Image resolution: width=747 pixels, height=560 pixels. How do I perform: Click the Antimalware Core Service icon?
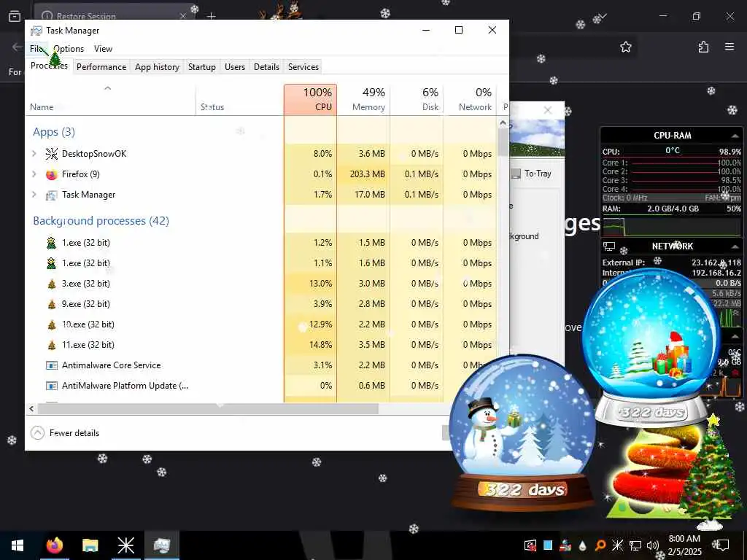(x=52, y=365)
